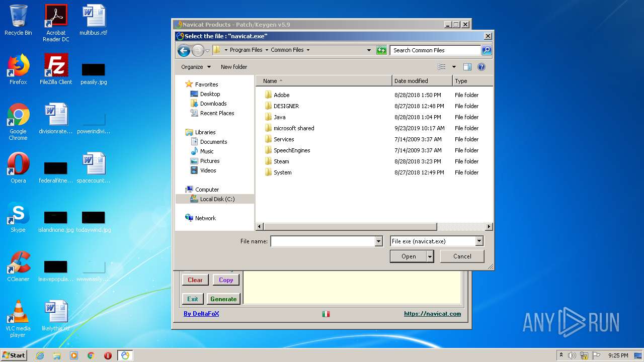644x362 pixels.
Task: Cancel the file selection dialog
Action: click(x=462, y=256)
